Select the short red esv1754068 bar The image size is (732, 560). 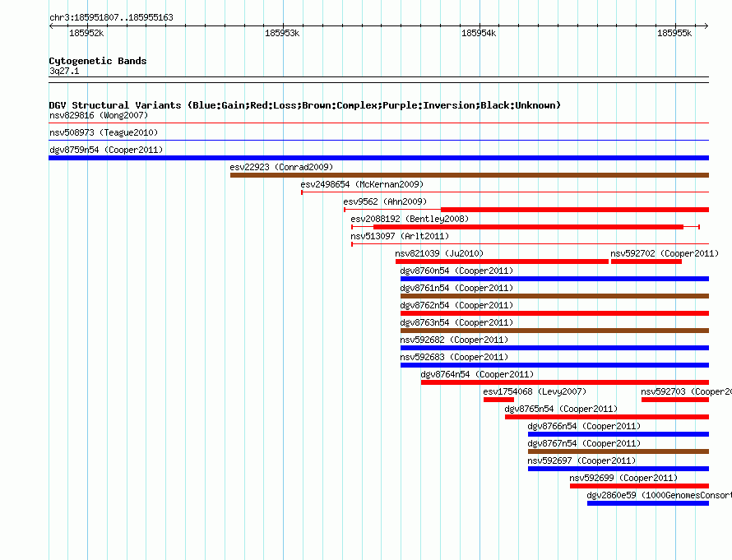(x=498, y=400)
